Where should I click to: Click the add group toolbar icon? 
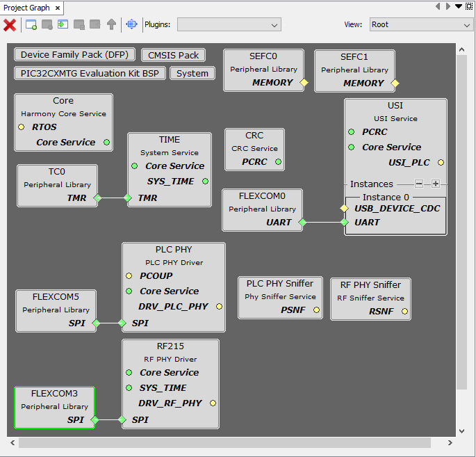(x=31, y=25)
